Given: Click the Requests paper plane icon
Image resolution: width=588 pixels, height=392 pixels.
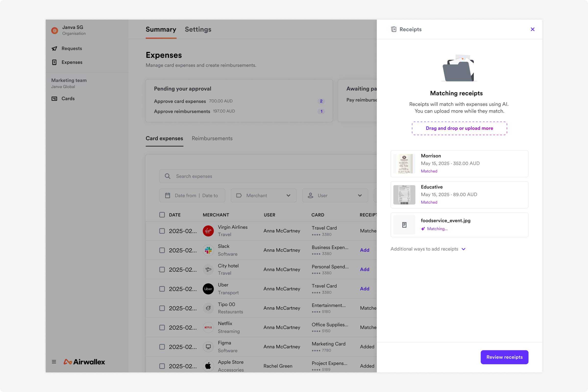Looking at the screenshot, I should tap(54, 49).
